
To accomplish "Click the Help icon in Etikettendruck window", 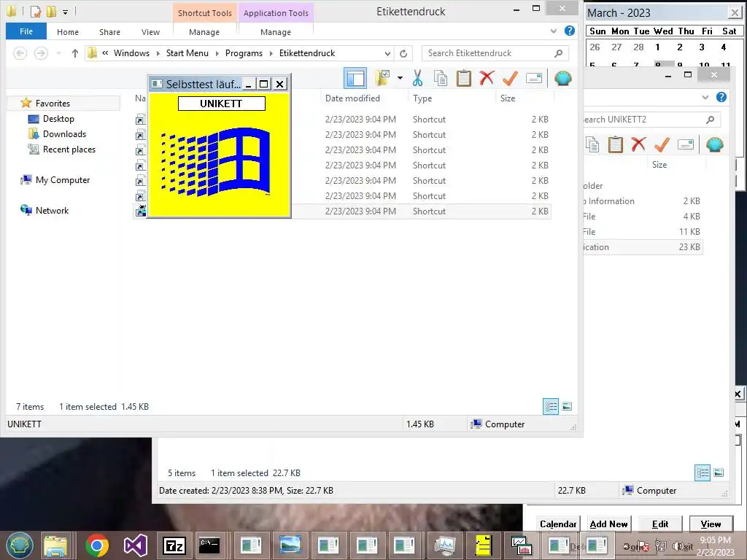I will click(x=569, y=31).
